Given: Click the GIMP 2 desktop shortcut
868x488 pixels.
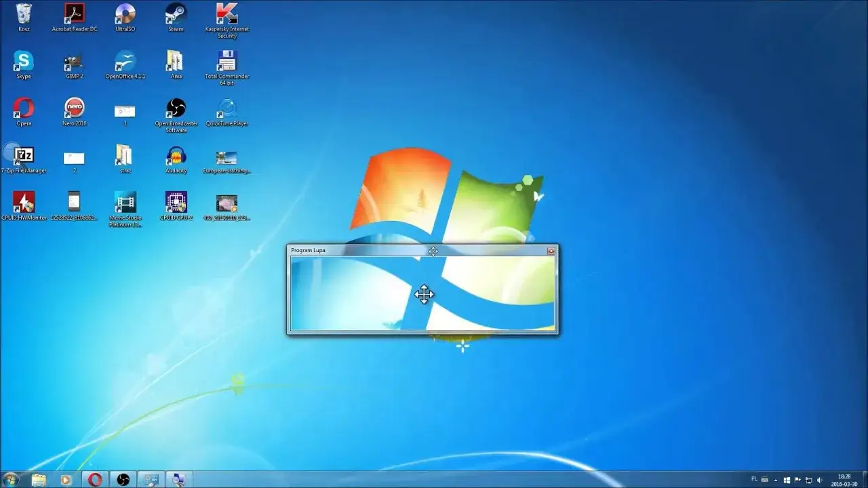Looking at the screenshot, I should pyautogui.click(x=74, y=62).
